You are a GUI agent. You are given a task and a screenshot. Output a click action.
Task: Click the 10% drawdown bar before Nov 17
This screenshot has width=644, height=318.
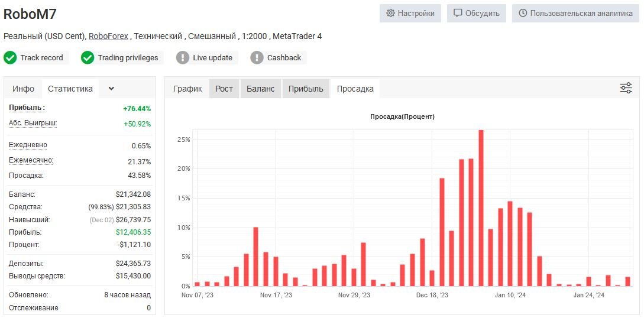click(255, 257)
